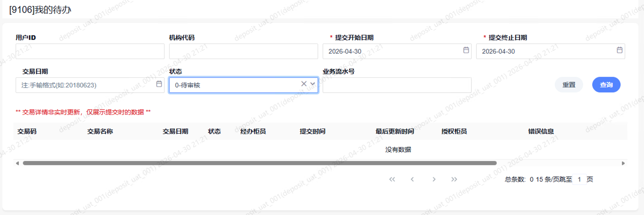Click the 没有数据 empty message

(x=398, y=150)
